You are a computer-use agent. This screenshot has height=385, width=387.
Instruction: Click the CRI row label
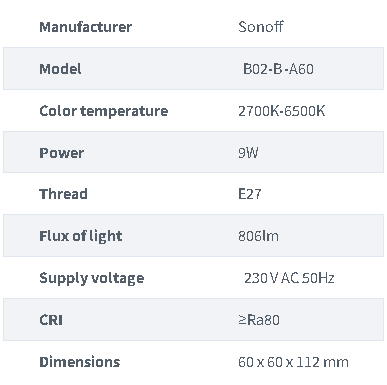tap(51, 320)
